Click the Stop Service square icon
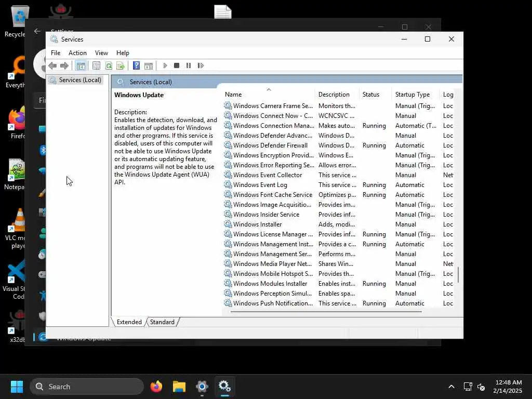Screen dimensions: 532x399 coord(177,65)
